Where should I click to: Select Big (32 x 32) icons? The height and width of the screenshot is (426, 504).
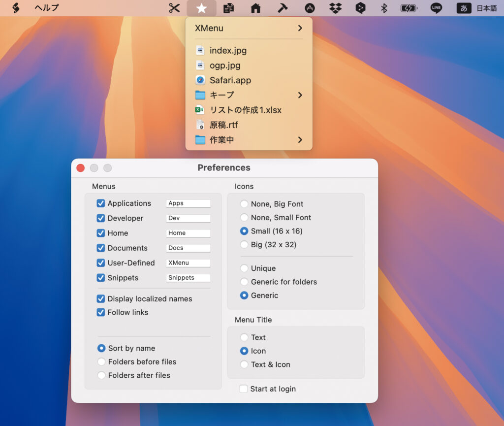(x=244, y=245)
